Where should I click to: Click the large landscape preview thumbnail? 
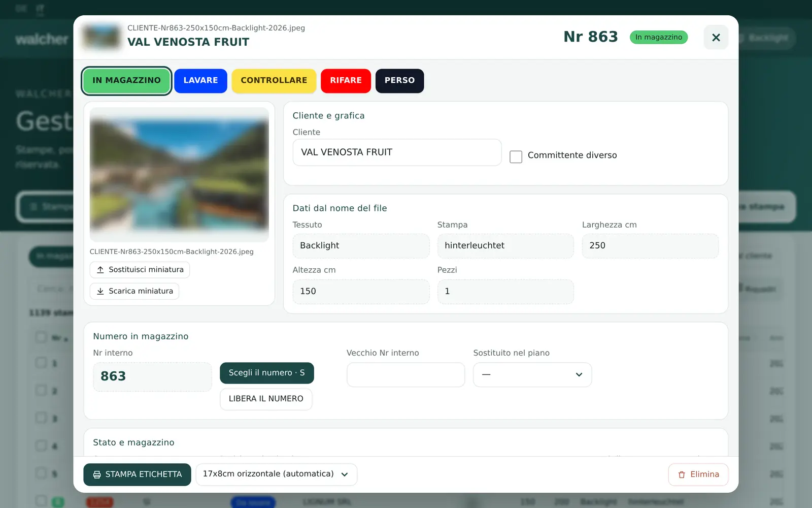[179, 174]
